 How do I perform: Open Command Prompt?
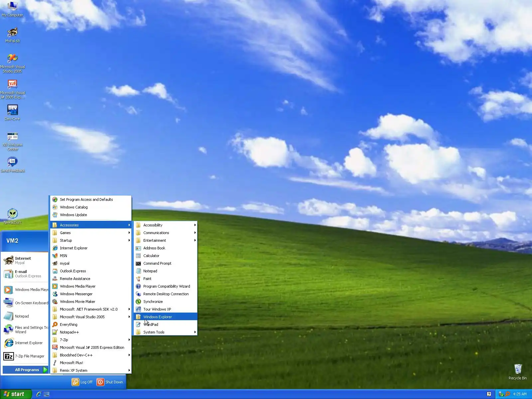(x=165, y=263)
